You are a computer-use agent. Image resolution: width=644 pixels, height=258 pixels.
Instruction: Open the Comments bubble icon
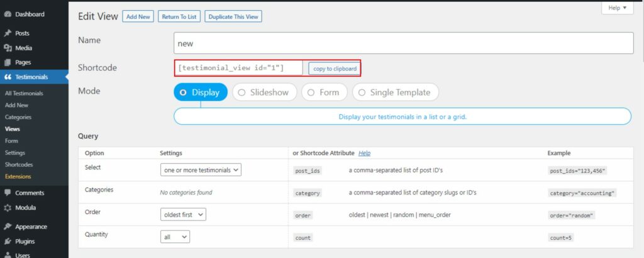(8, 193)
